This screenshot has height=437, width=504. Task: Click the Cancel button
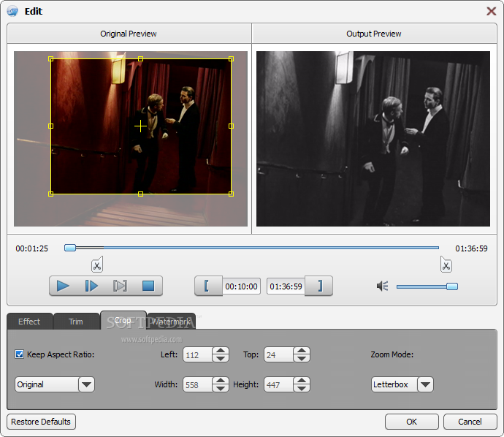470,422
